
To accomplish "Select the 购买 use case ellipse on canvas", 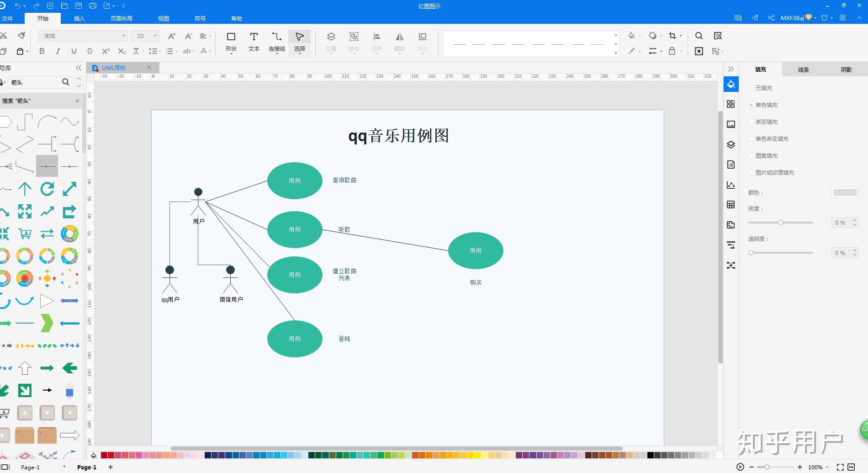I will click(x=476, y=250).
